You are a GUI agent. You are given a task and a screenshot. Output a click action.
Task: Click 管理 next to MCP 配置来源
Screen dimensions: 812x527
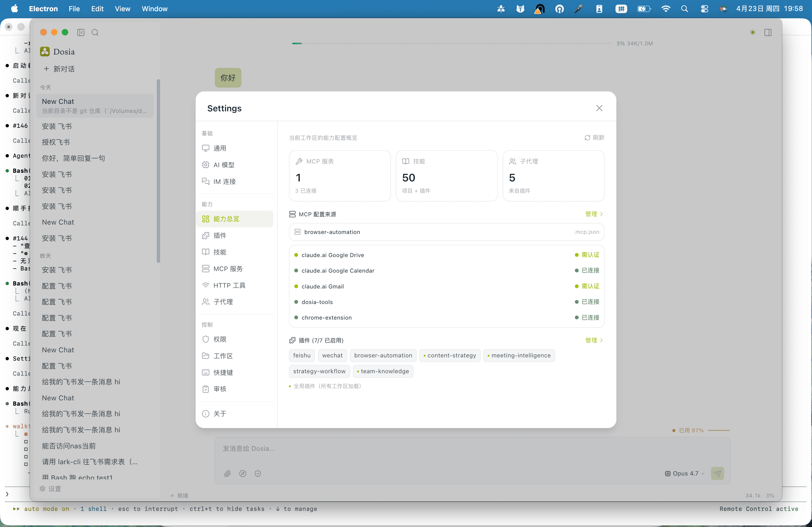[x=594, y=214]
